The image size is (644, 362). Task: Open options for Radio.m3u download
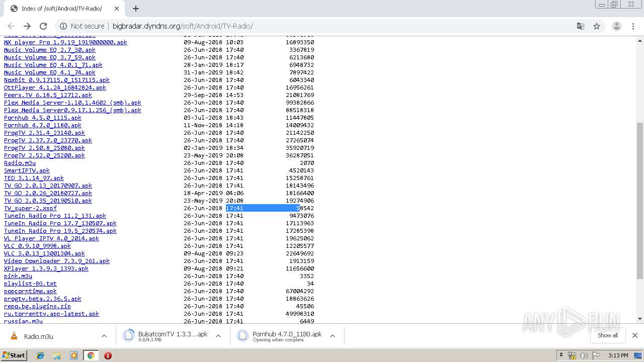(104, 336)
